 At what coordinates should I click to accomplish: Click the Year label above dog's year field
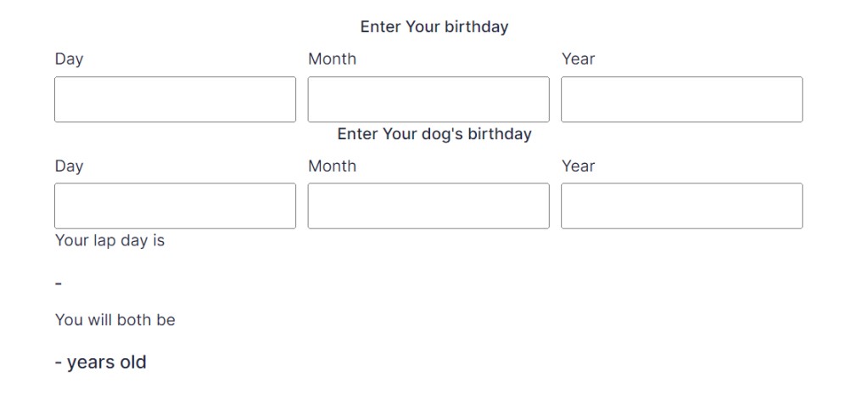(578, 166)
